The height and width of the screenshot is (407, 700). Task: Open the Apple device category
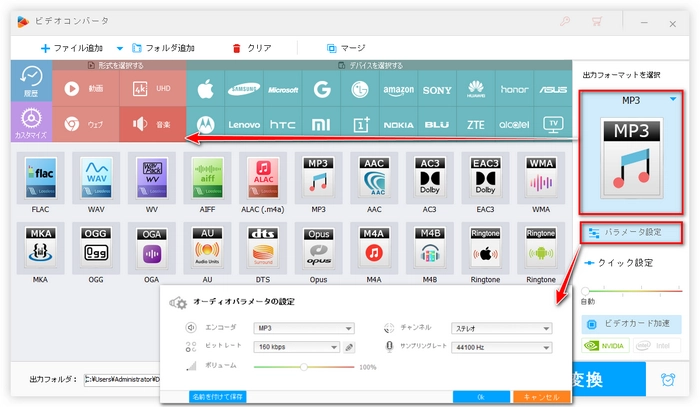205,89
